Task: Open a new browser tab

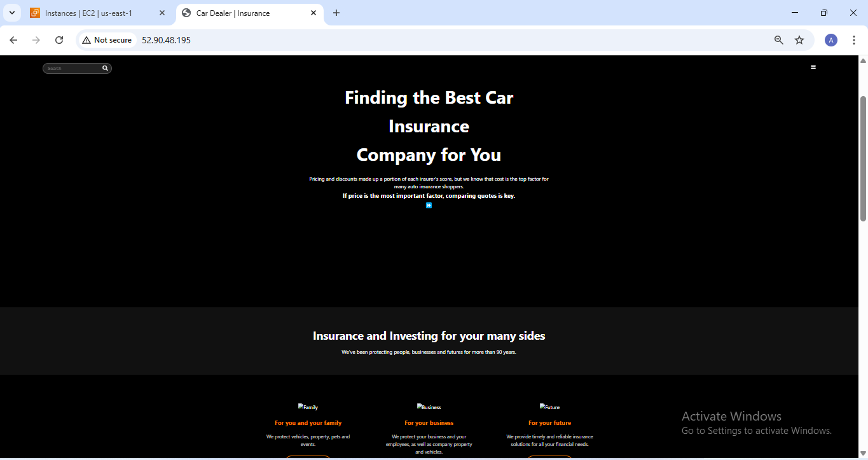Action: (336, 13)
